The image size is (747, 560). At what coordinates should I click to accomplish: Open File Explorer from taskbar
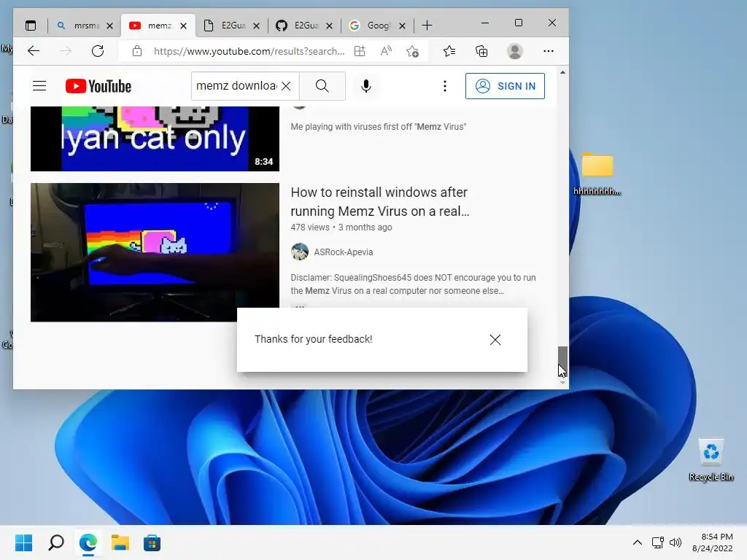[120, 542]
